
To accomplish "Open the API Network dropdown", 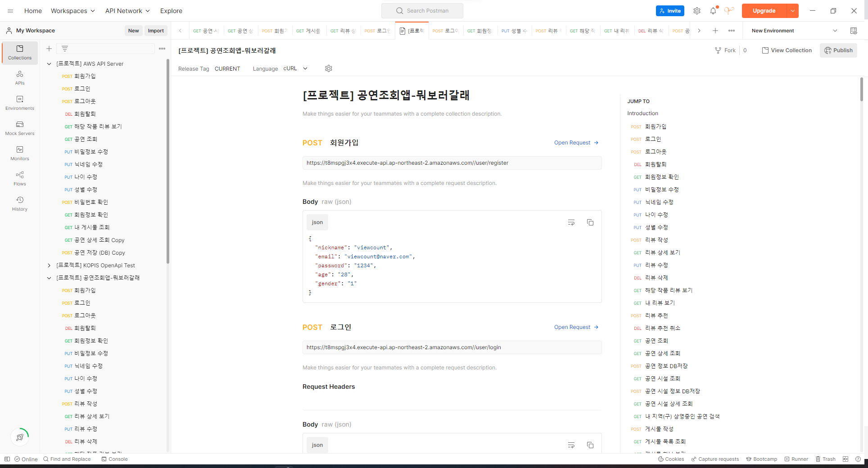I will [127, 11].
